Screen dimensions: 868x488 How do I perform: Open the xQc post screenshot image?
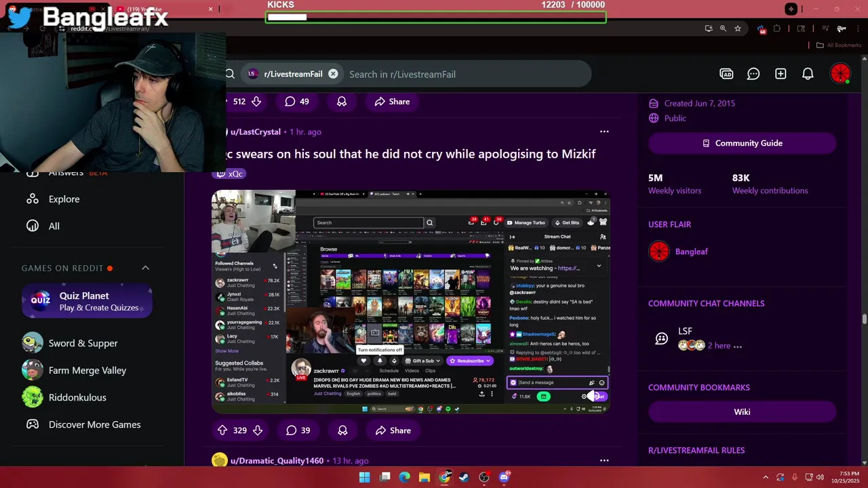[x=410, y=301]
